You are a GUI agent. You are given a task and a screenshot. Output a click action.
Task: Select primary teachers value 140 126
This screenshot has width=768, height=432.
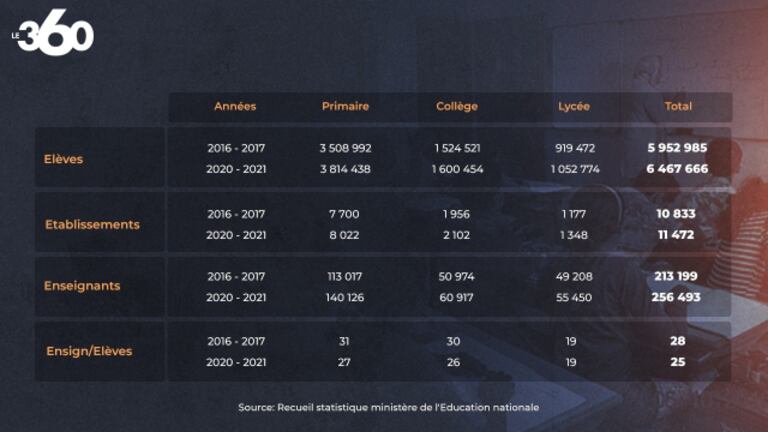(345, 297)
